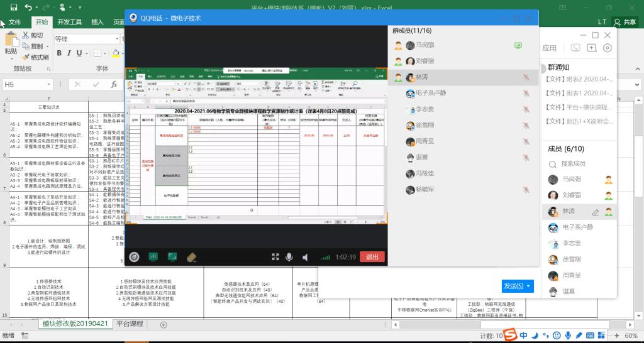
Task: Enter fullscreen for the shared screen
Action: click(275, 257)
